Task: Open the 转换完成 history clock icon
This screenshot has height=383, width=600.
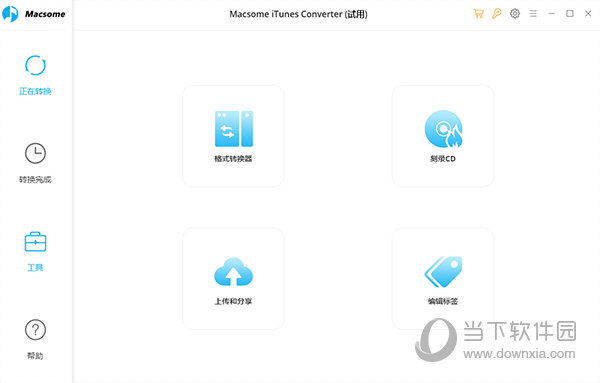Action: tap(35, 153)
